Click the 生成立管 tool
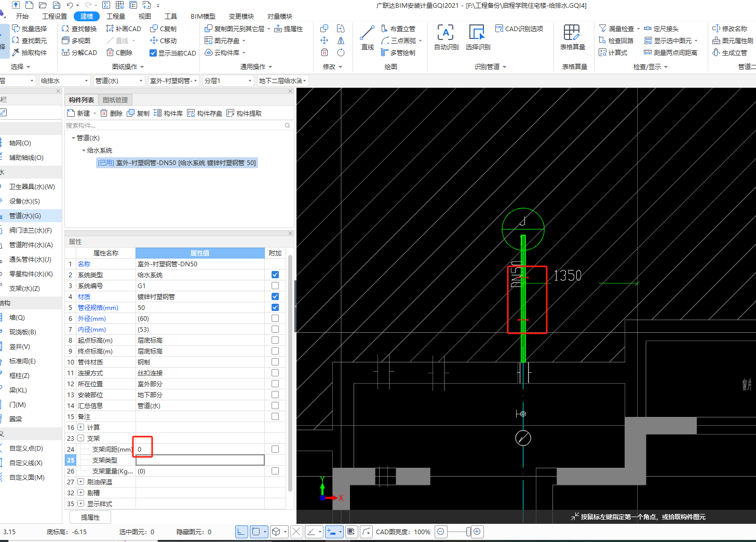This screenshot has width=756, height=542. (730, 52)
